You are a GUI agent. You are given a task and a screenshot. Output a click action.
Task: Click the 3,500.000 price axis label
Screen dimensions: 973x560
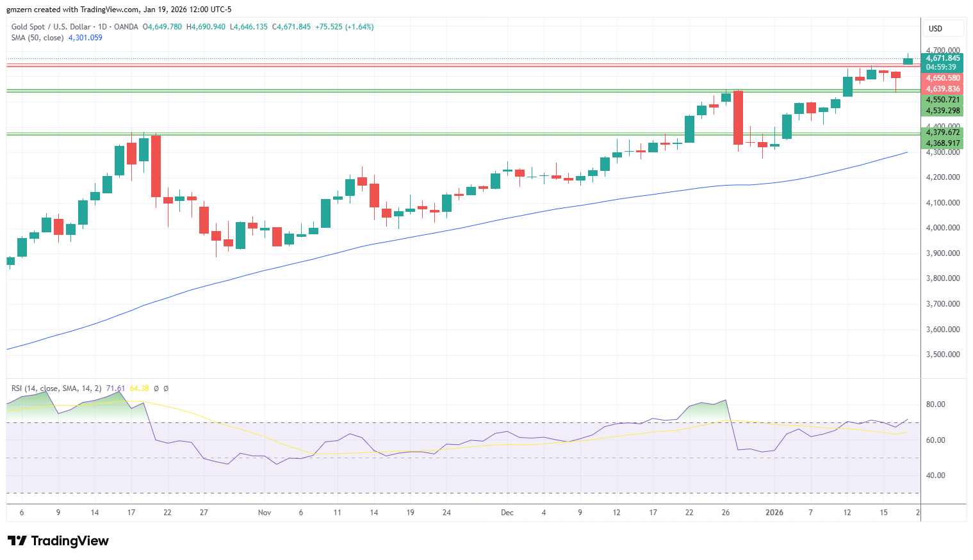[943, 355]
